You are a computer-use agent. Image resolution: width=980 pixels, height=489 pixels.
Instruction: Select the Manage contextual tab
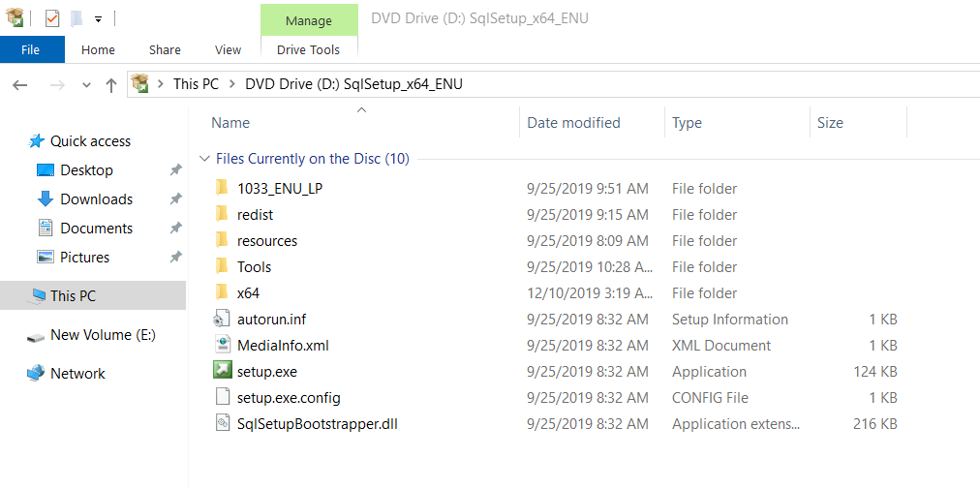[308, 20]
